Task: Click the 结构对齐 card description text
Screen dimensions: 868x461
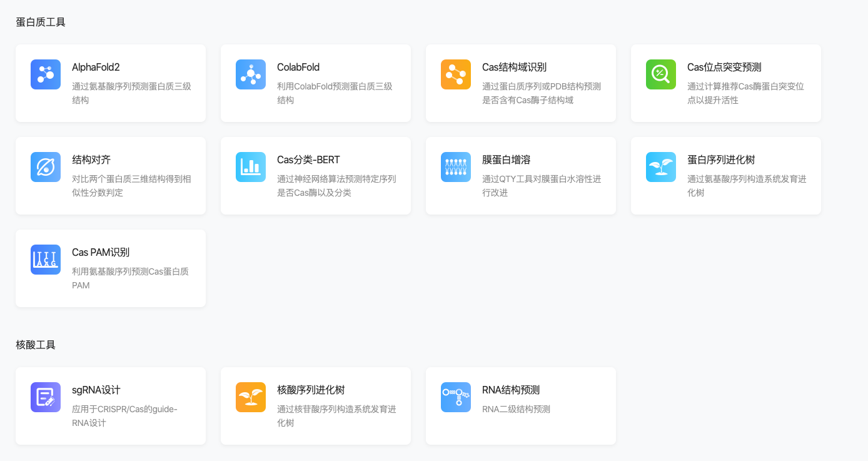Action: pyautogui.click(x=131, y=186)
